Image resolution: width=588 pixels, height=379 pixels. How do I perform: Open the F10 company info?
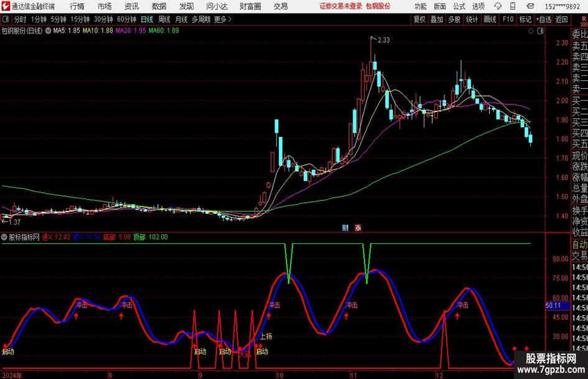pyautogui.click(x=508, y=19)
